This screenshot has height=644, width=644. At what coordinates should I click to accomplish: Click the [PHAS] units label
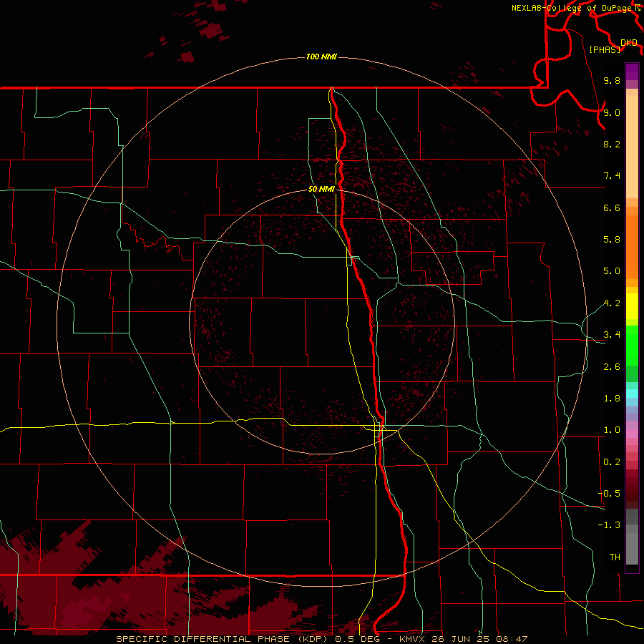pyautogui.click(x=605, y=49)
